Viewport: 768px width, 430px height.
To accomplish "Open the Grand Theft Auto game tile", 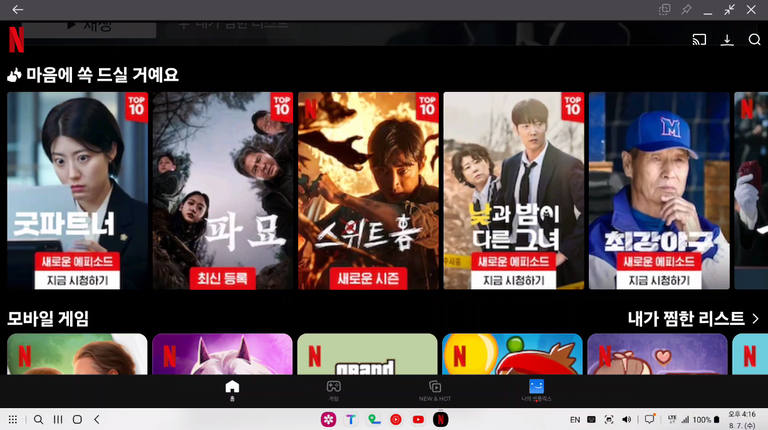I will [x=367, y=354].
